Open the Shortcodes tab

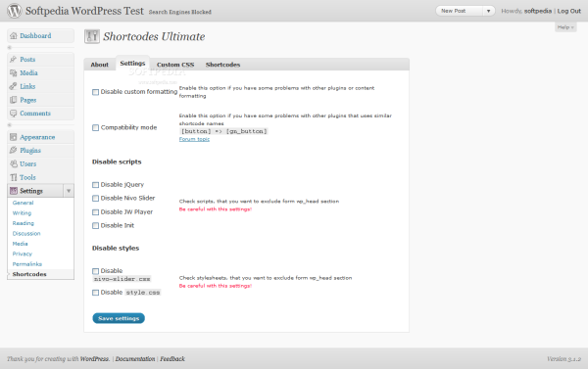click(222, 65)
